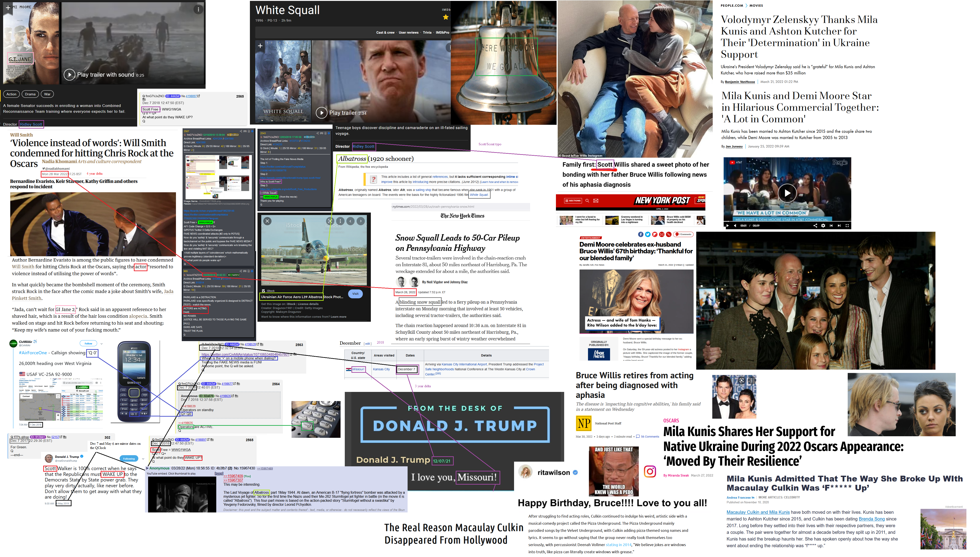Share Demi Moore article on Facebook

(641, 235)
